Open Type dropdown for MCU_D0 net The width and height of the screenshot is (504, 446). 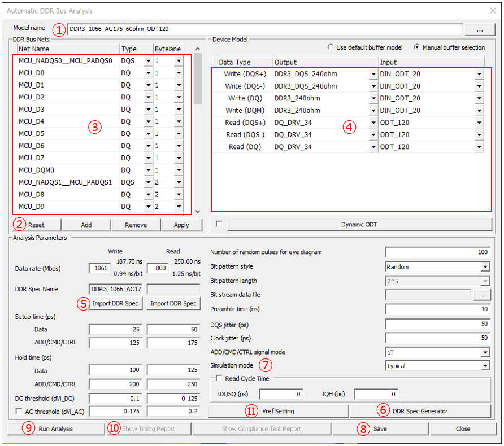pyautogui.click(x=149, y=73)
